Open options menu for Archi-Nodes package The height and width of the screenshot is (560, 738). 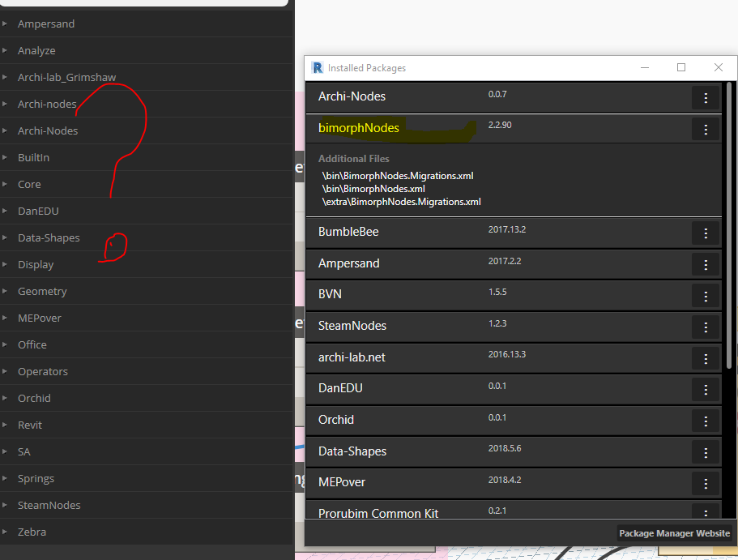click(705, 98)
